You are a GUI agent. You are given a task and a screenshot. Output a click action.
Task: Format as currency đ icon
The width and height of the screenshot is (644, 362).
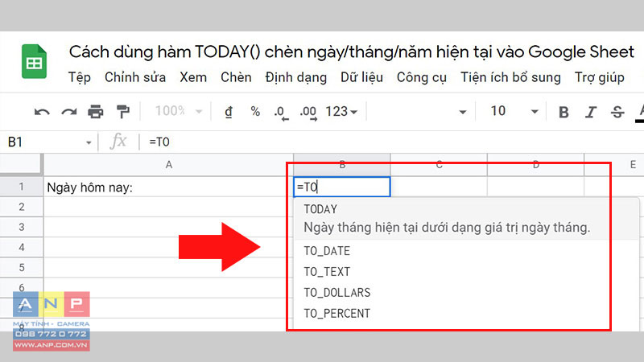[229, 112]
